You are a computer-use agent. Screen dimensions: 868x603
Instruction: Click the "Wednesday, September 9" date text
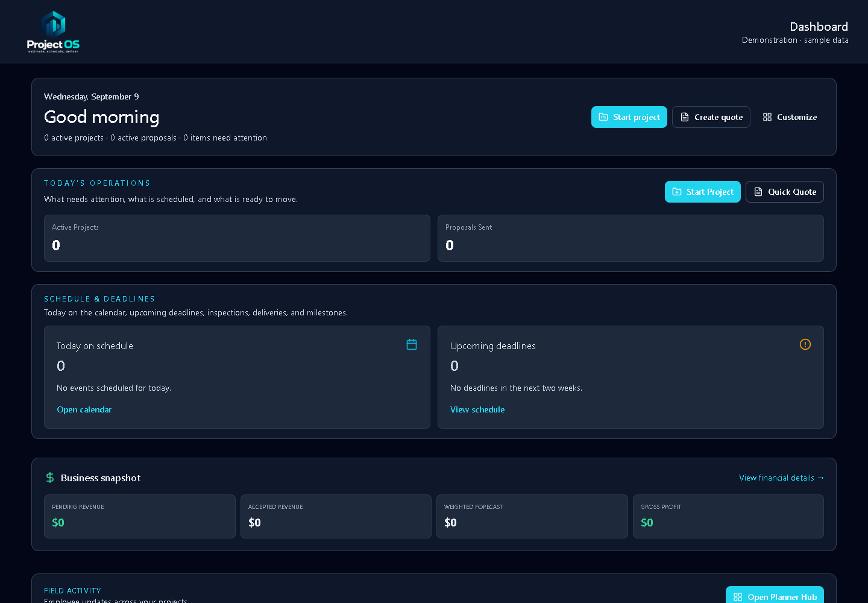click(92, 96)
